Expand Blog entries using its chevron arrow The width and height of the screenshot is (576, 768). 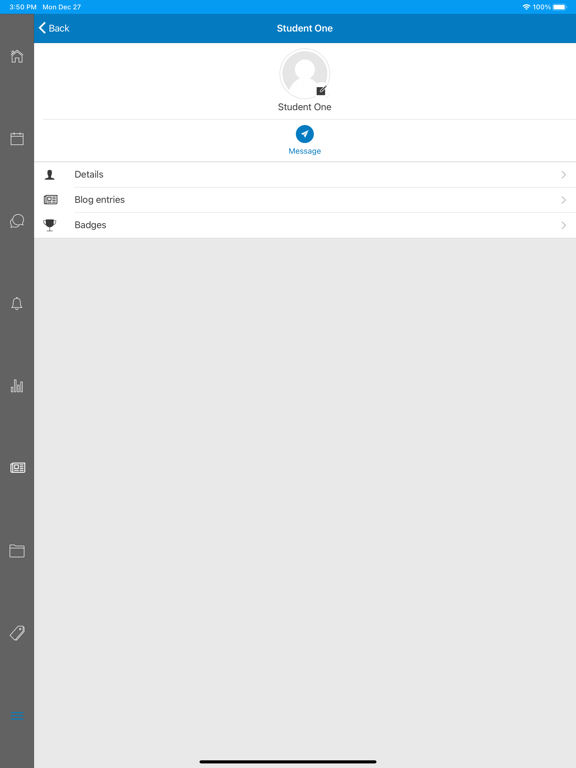click(564, 200)
